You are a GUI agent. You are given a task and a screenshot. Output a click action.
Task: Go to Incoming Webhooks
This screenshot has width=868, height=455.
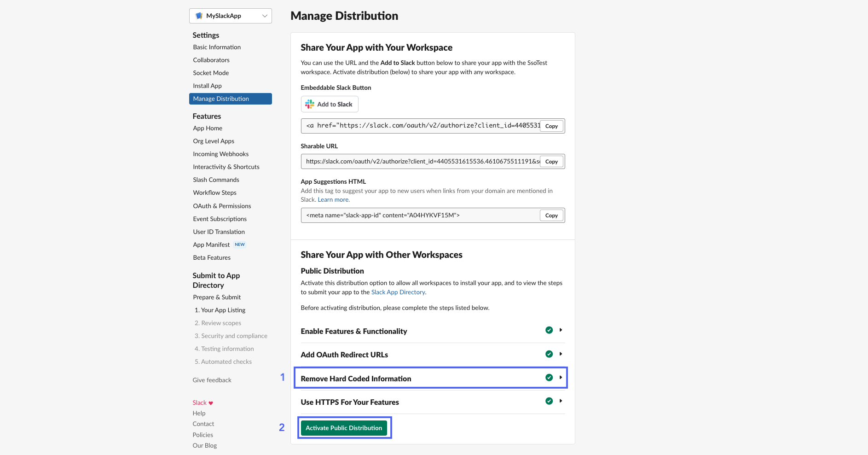point(220,154)
